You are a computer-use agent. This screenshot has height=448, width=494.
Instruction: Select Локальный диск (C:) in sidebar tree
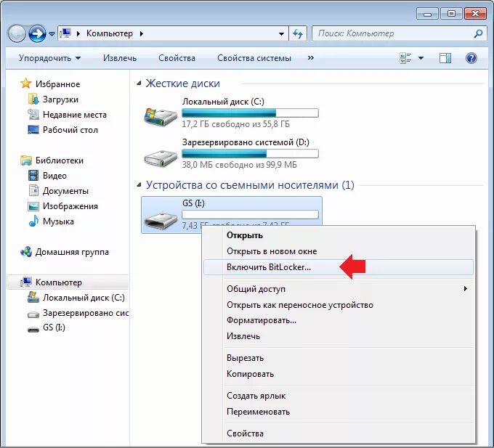point(84,298)
